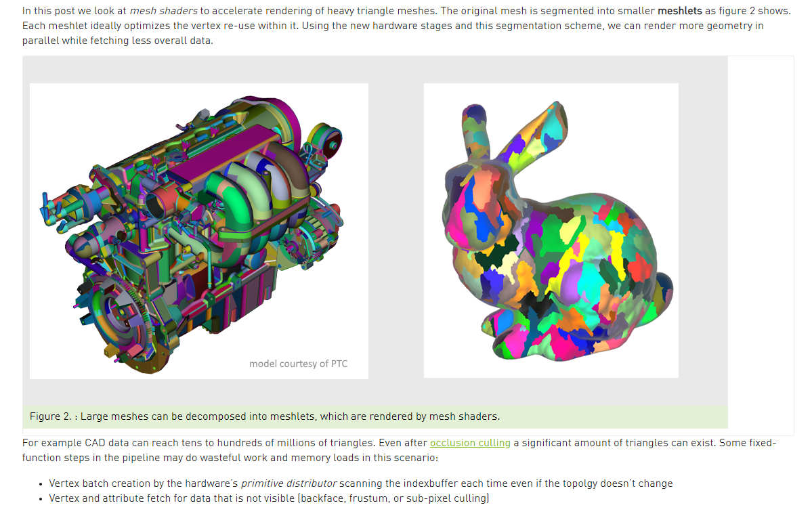
Task: Click the sentence starting 'For example CAD data'
Action: click(199, 443)
